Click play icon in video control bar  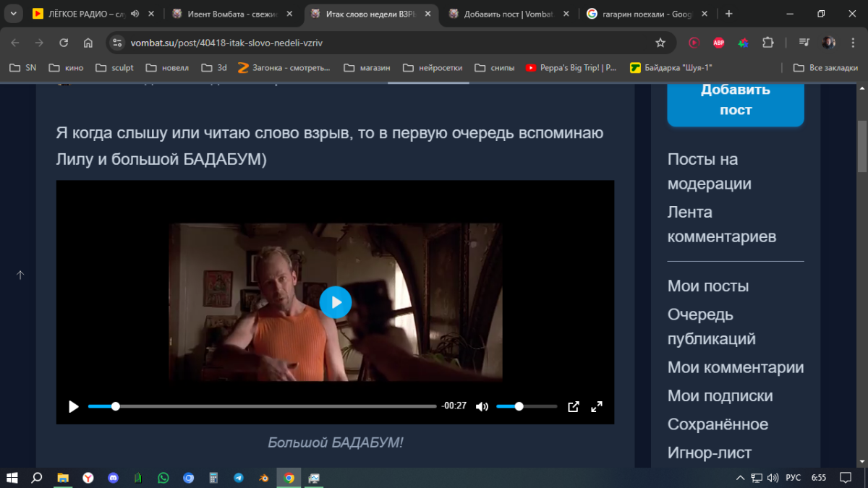73,406
